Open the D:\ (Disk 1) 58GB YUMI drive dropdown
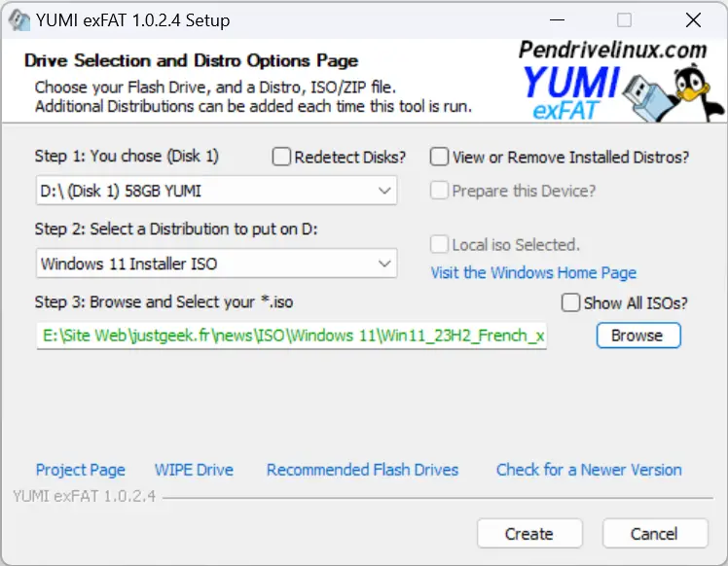728x566 pixels. (x=216, y=191)
